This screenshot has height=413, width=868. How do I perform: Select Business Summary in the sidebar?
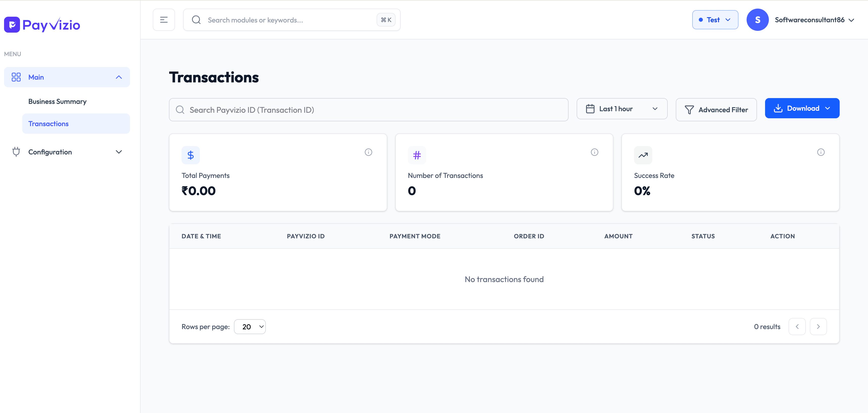[x=57, y=101]
